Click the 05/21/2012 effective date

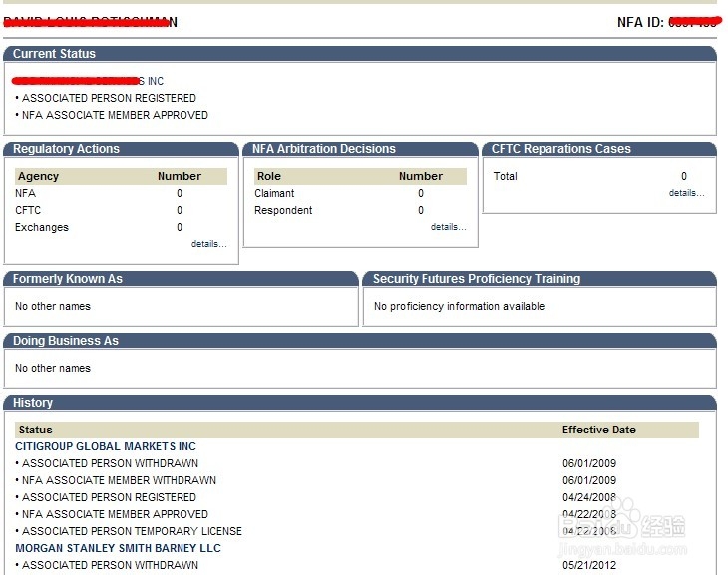pos(589,565)
